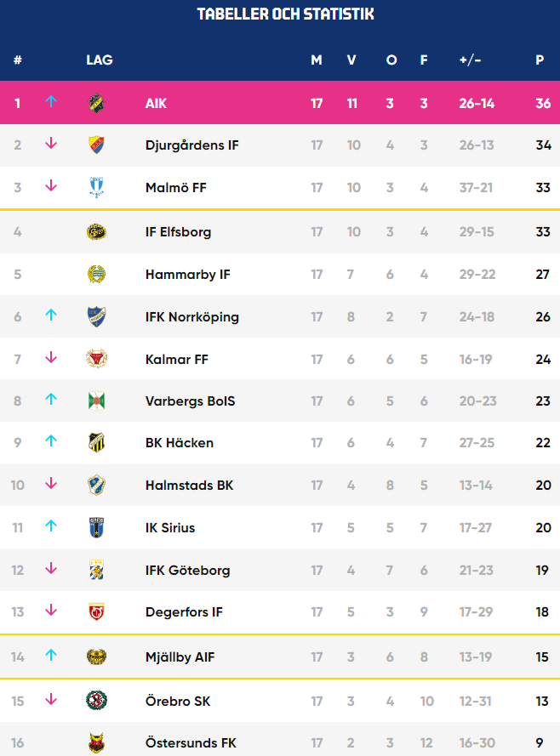Click the Östersunds FK club crest
The width and height of the screenshot is (560, 756).
96,743
